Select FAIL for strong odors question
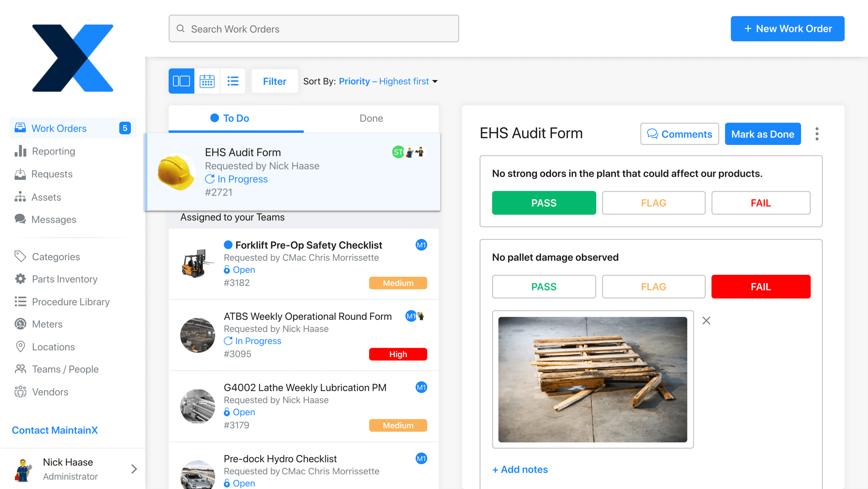The height and width of the screenshot is (489, 868). [x=761, y=203]
